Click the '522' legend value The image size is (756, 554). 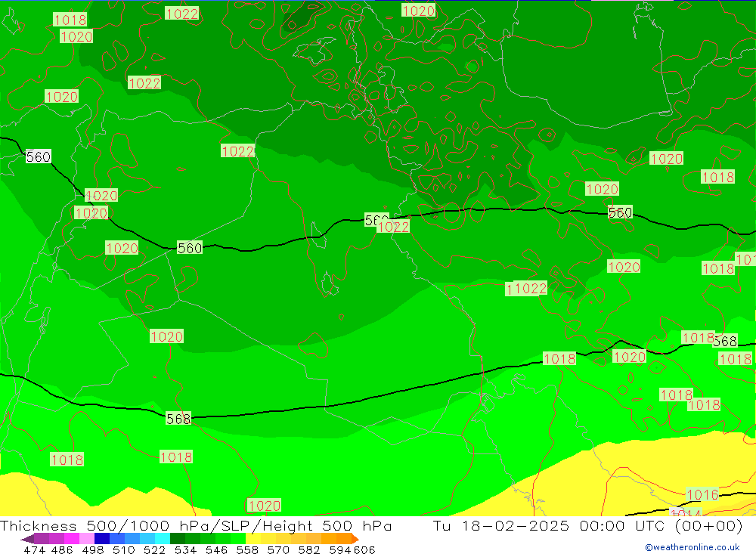155,549
